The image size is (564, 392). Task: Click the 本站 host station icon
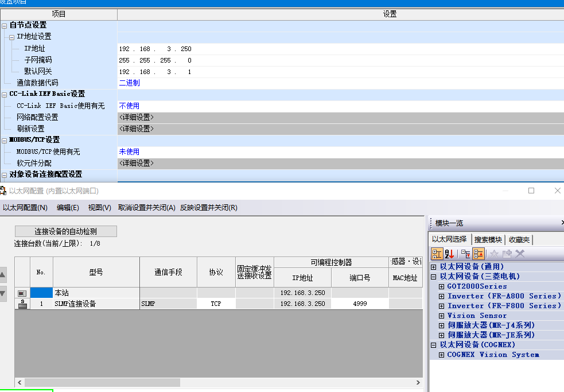pyautogui.click(x=22, y=293)
